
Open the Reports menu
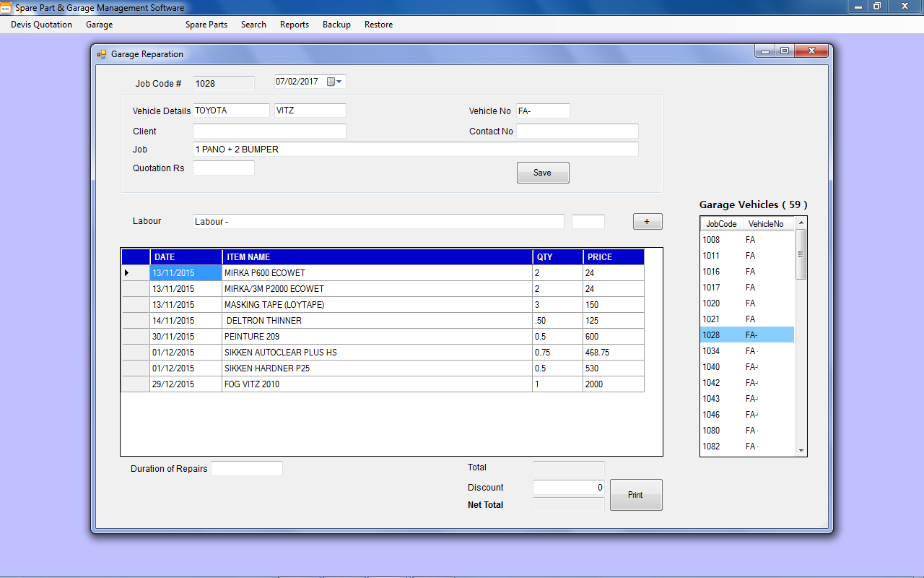pos(295,25)
